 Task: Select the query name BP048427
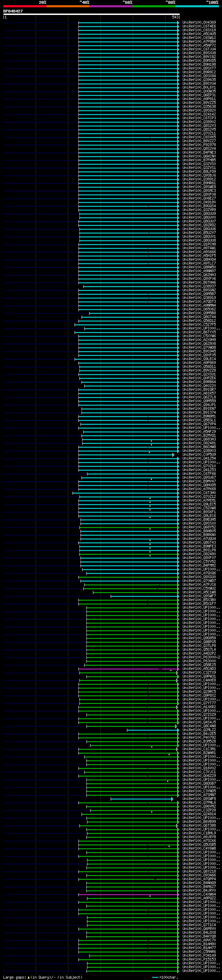13,11
